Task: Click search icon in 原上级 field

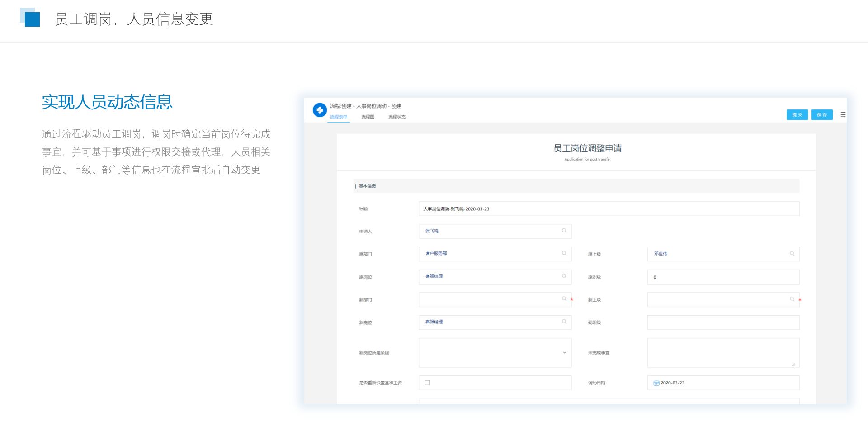Action: pos(792,254)
